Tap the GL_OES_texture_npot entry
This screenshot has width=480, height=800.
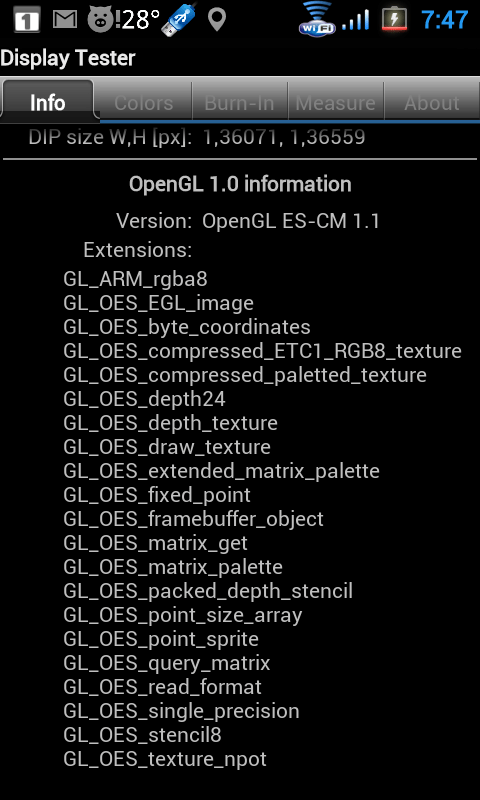(x=165, y=759)
